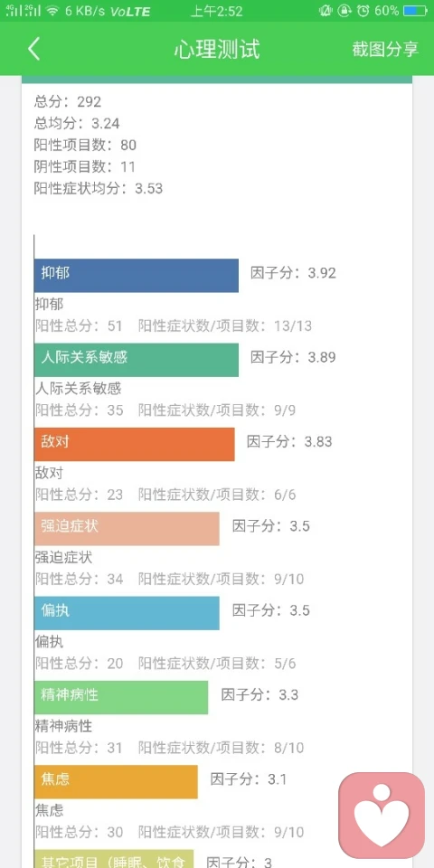
Task: Select the peach 强迫症状 bar
Action: click(127, 529)
